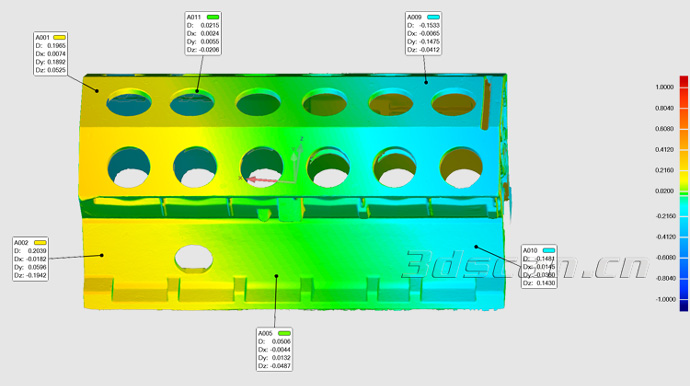Screen dimensions: 690x386
Task: Click the white oval hole on lower face
Action: tap(194, 258)
